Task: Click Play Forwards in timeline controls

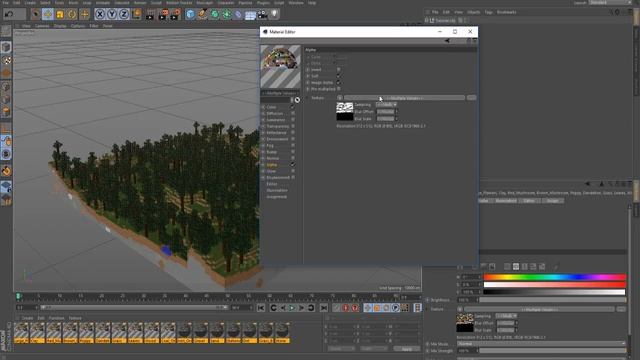Action: [292, 308]
